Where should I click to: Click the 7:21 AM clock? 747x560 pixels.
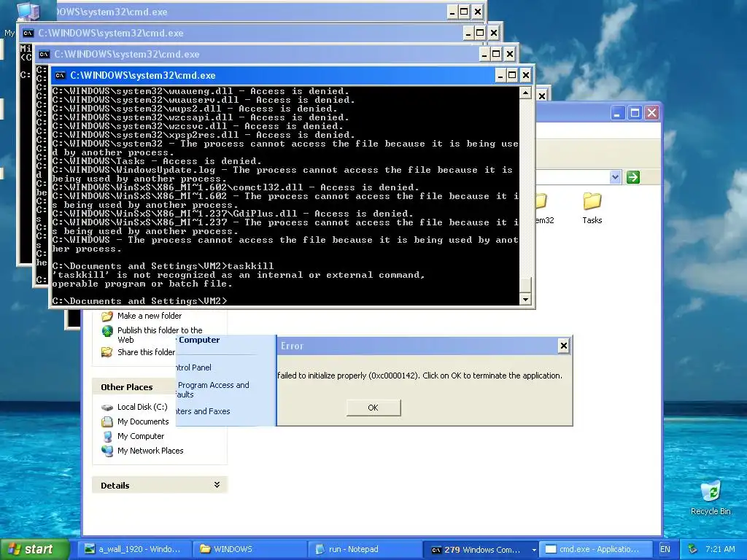click(720, 549)
